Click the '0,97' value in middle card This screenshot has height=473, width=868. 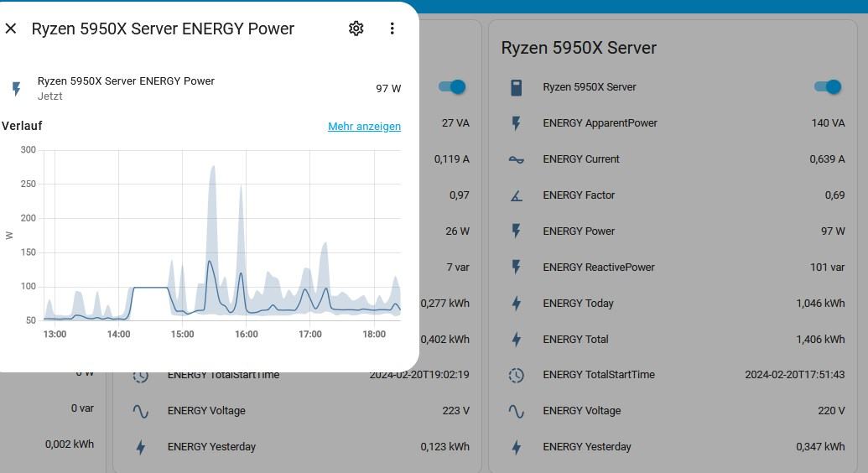point(460,195)
